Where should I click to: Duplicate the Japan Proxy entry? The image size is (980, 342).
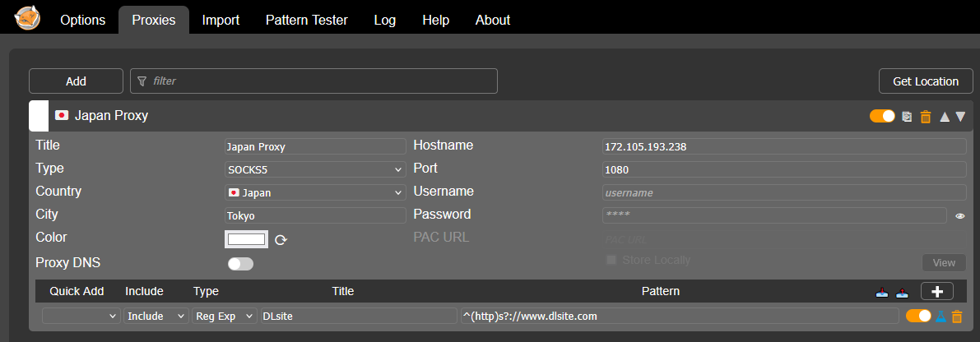coord(907,117)
